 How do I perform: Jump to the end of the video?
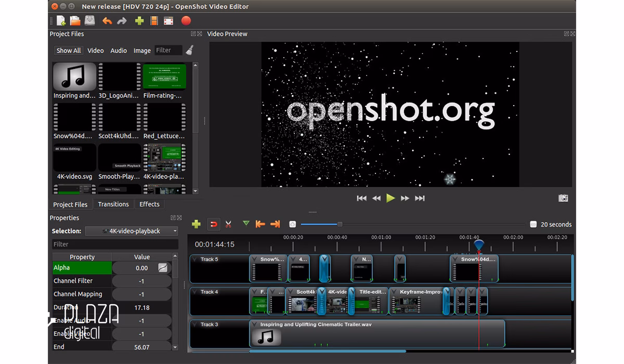[420, 198]
